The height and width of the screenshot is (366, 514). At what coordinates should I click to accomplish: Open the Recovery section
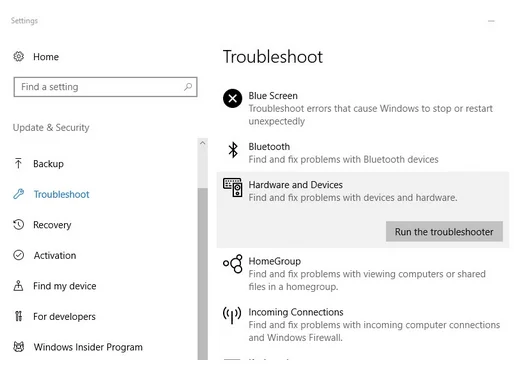click(x=52, y=225)
